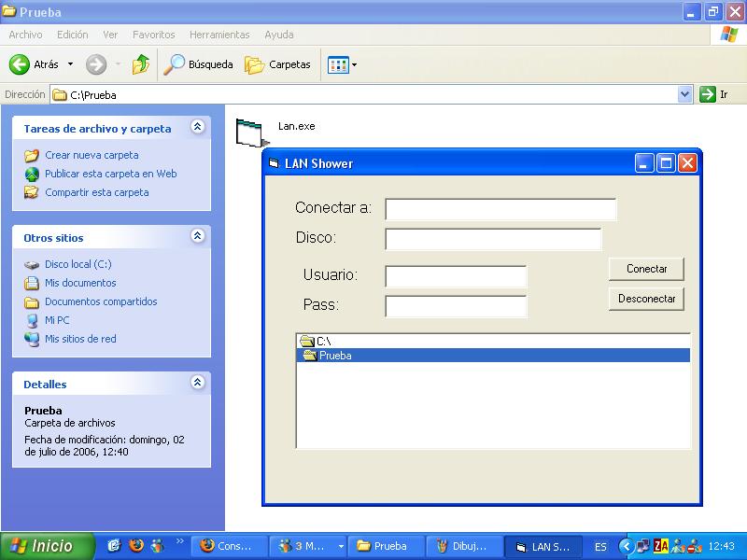Image resolution: width=747 pixels, height=560 pixels.
Task: Select the Prueba folder in list
Action: pyautogui.click(x=334, y=356)
